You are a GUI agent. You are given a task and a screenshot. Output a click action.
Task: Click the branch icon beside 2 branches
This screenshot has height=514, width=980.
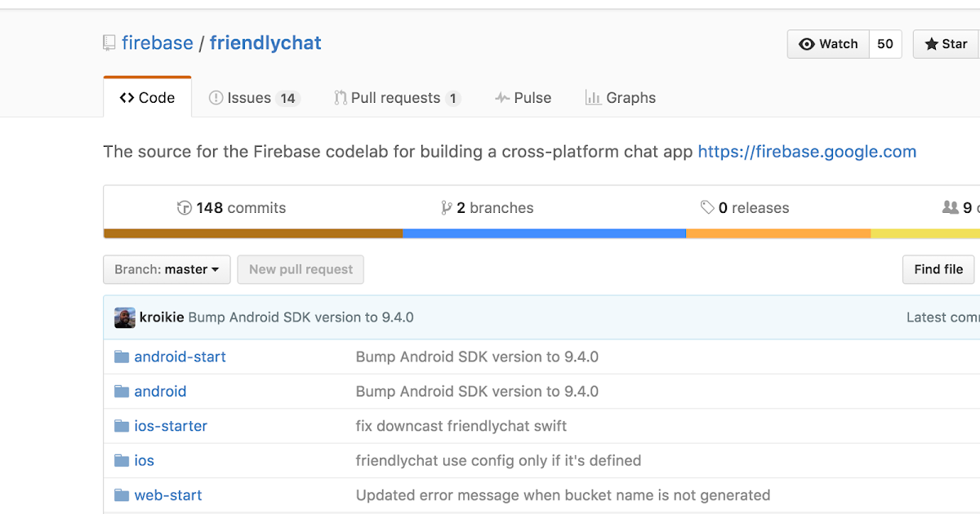click(x=446, y=207)
